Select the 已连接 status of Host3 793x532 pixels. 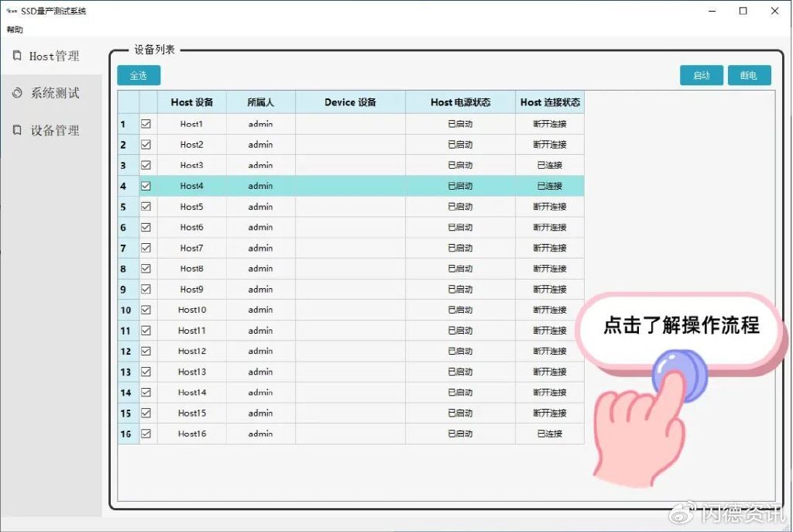click(x=550, y=165)
